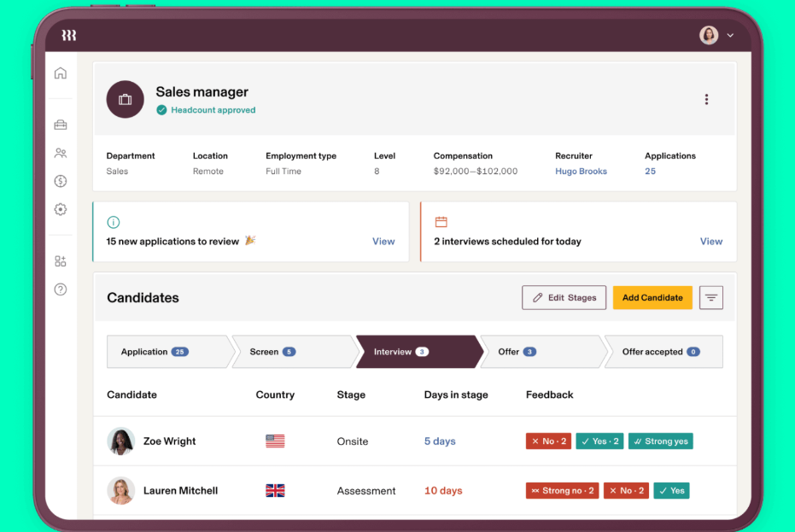Select the Screen stage tab
This screenshot has height=532, width=795.
coord(269,351)
